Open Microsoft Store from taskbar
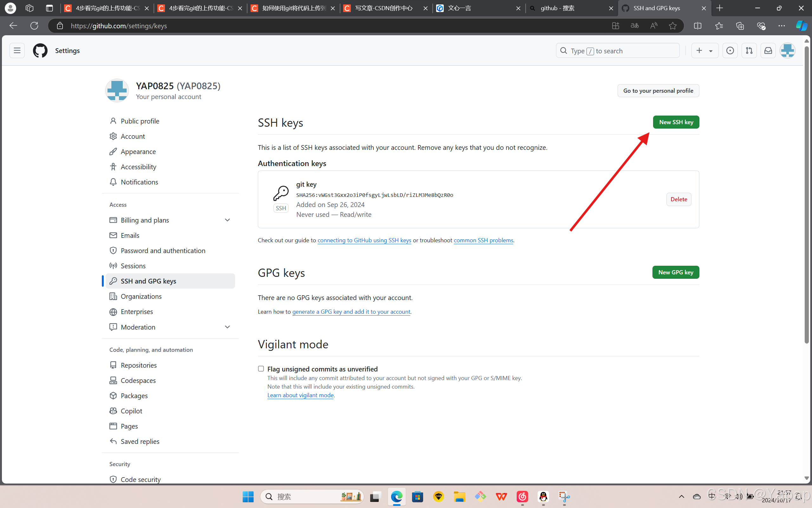The height and width of the screenshot is (508, 812). point(417,497)
